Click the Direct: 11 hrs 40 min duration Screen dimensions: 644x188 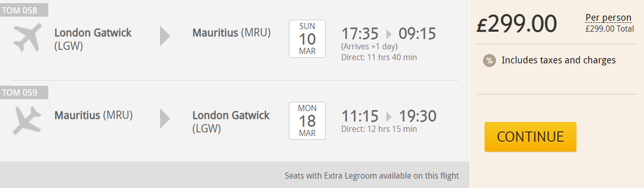[379, 57]
